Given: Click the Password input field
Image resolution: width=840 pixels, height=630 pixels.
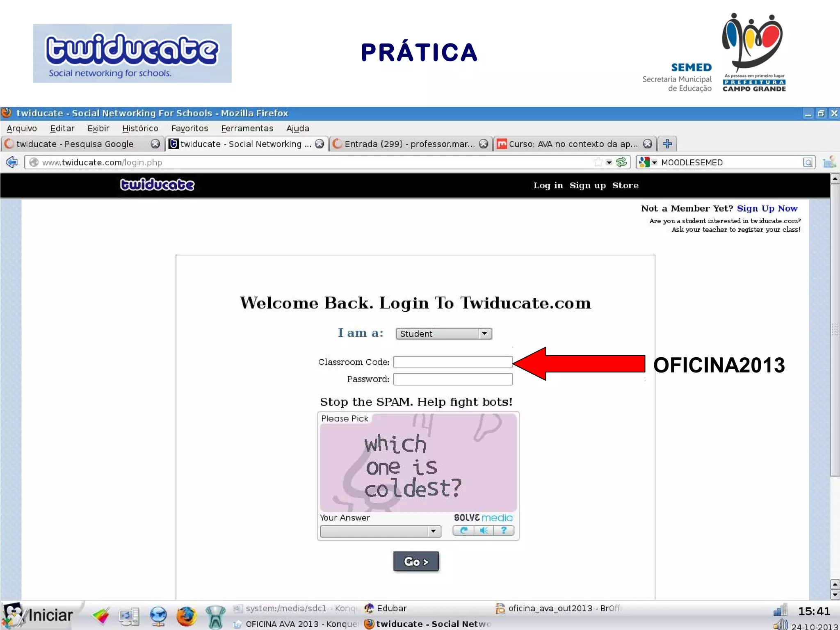Looking at the screenshot, I should [453, 379].
